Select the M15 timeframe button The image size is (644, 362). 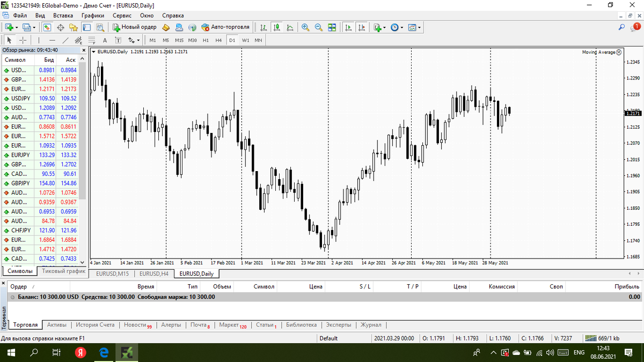(179, 40)
